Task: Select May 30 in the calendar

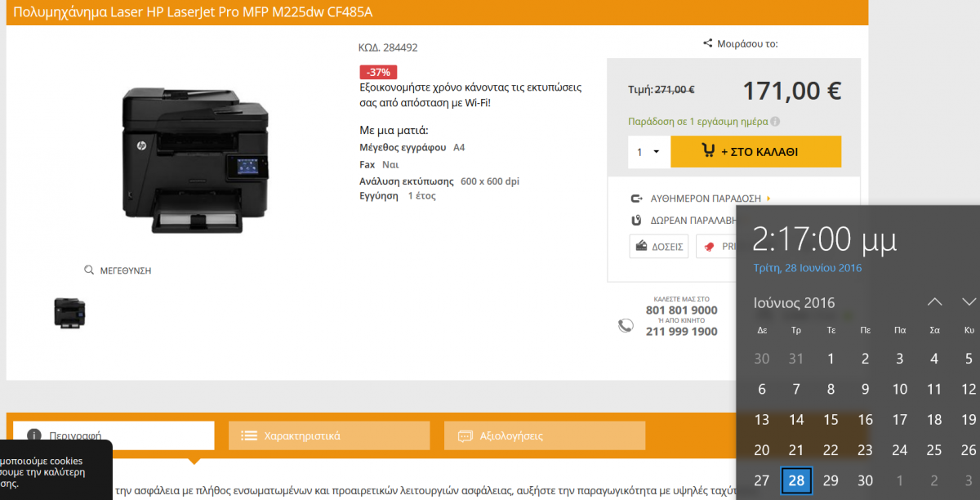Action: (762, 358)
